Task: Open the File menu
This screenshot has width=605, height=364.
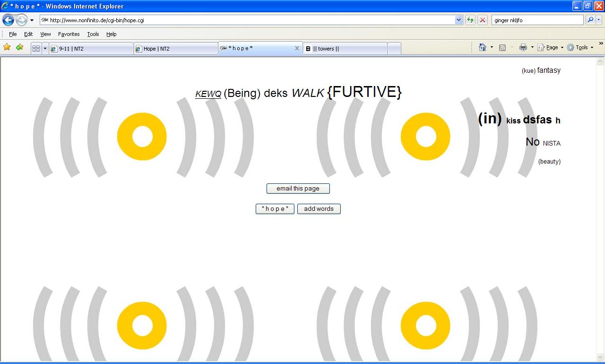Action: pyautogui.click(x=13, y=34)
